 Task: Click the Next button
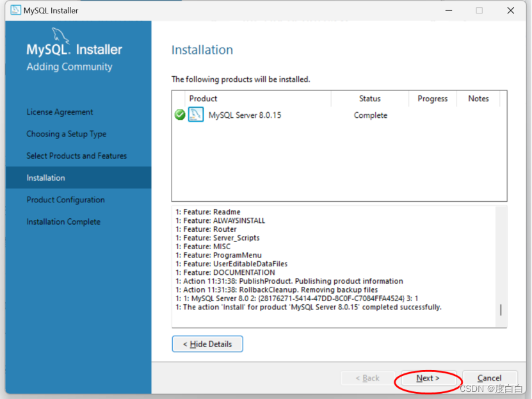click(428, 378)
